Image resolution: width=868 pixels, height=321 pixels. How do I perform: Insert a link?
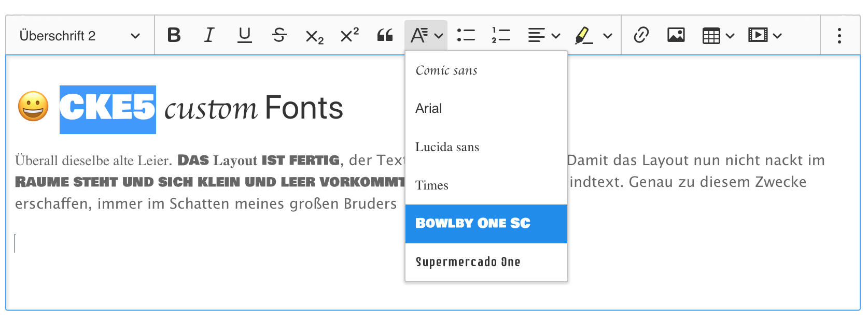click(641, 36)
